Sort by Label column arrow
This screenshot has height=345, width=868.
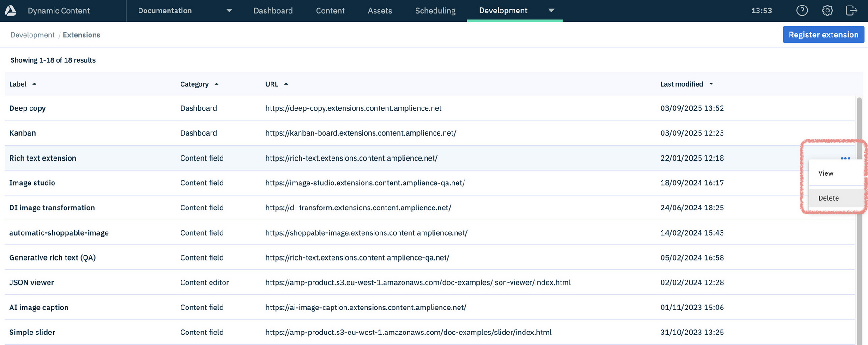click(34, 84)
